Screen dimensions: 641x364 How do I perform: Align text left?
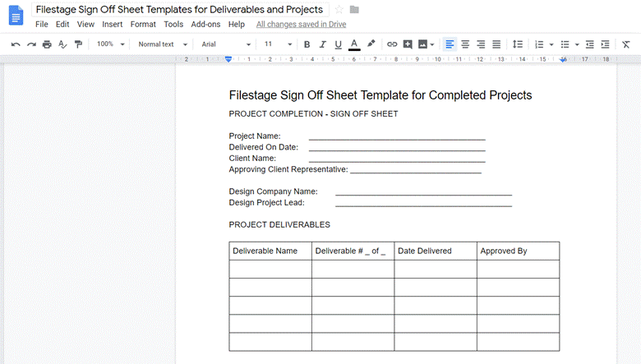coord(450,44)
